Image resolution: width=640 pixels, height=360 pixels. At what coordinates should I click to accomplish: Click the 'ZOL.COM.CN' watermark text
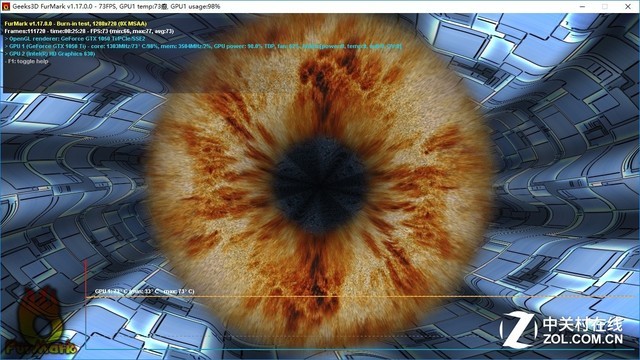(x=583, y=338)
